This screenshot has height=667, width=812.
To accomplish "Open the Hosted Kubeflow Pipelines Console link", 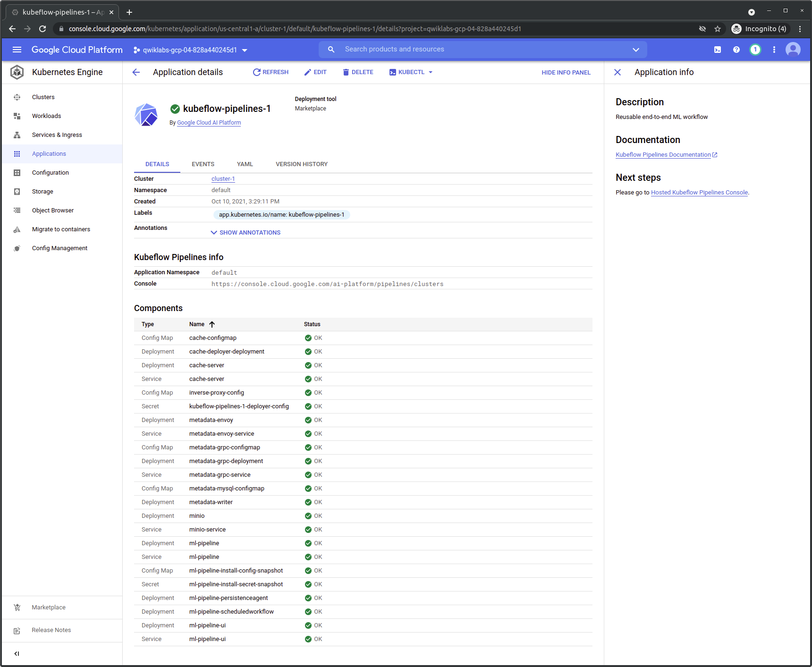I will tap(700, 193).
